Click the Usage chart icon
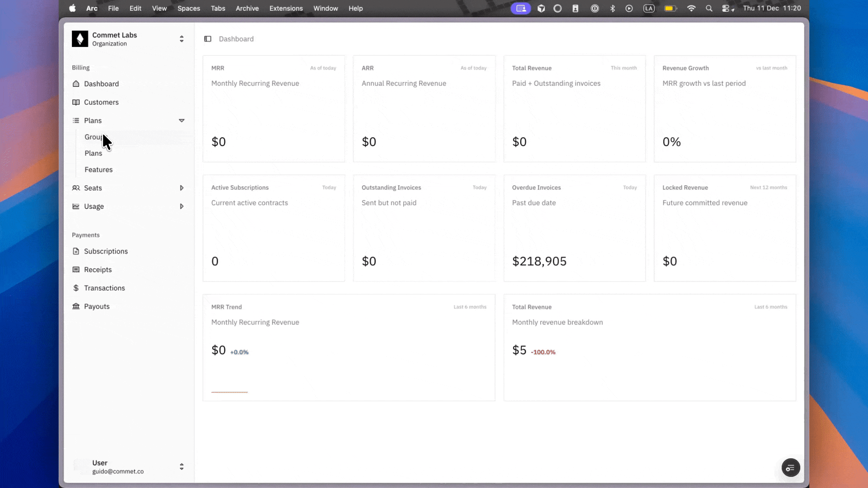The height and width of the screenshot is (488, 868). (76, 206)
